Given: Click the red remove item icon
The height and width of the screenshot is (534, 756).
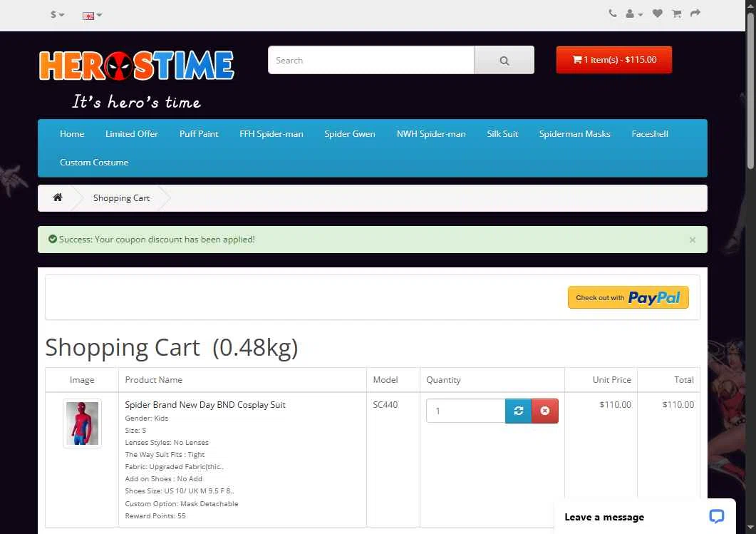Looking at the screenshot, I should [x=545, y=411].
